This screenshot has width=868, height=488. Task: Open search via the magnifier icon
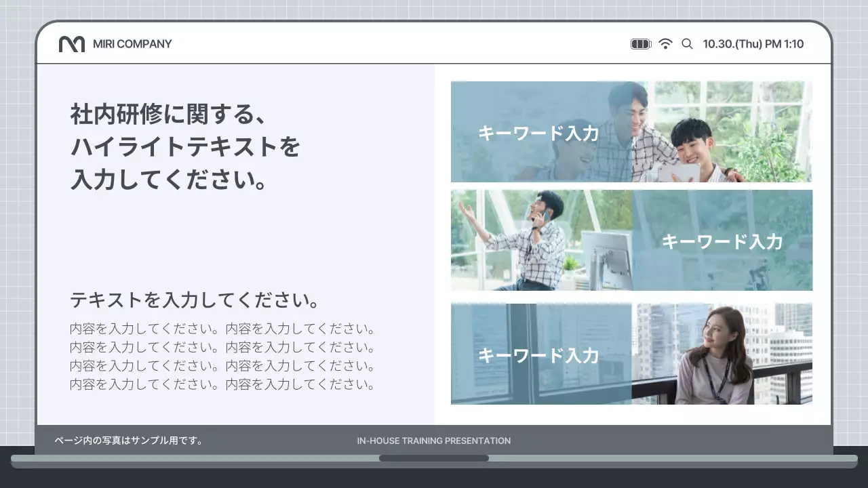(x=687, y=43)
